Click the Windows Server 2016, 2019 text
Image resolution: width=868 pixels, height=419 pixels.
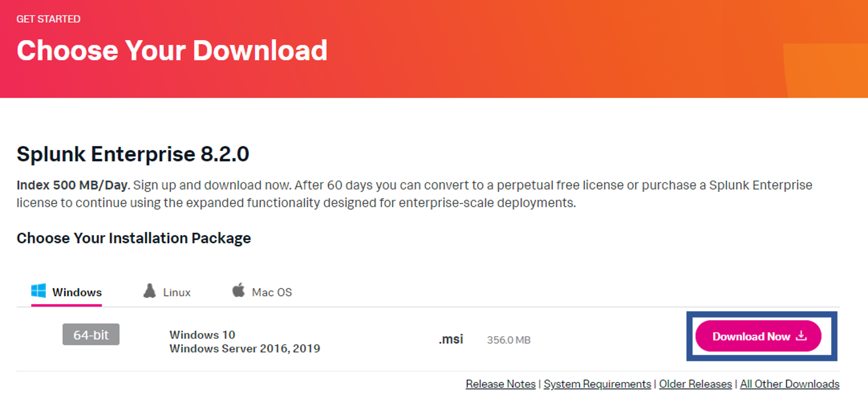(x=245, y=349)
